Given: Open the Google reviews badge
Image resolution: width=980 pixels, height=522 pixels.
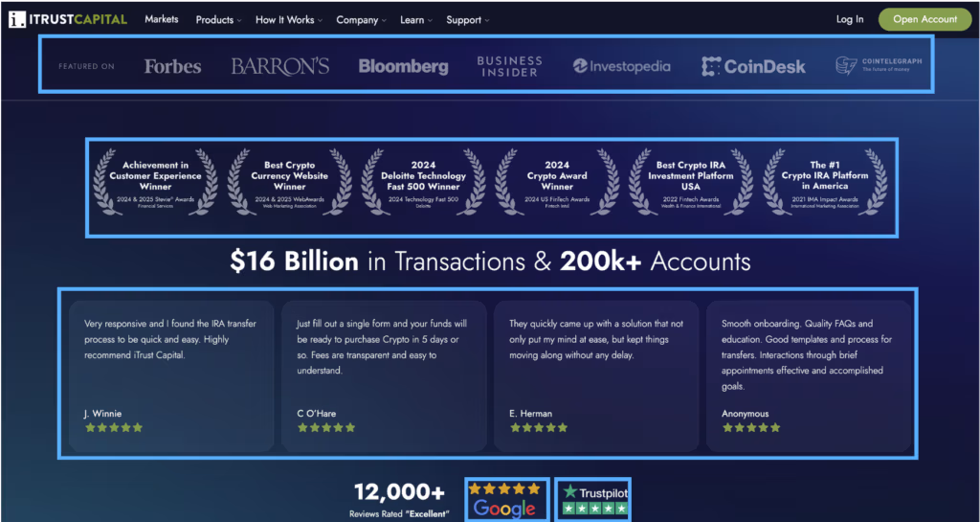Looking at the screenshot, I should (x=507, y=500).
